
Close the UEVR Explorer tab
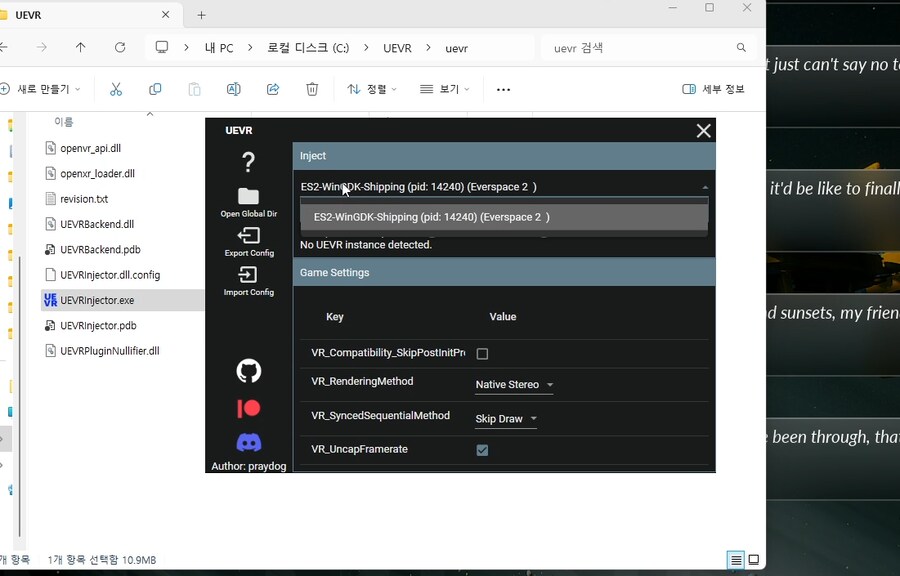pyautogui.click(x=165, y=14)
